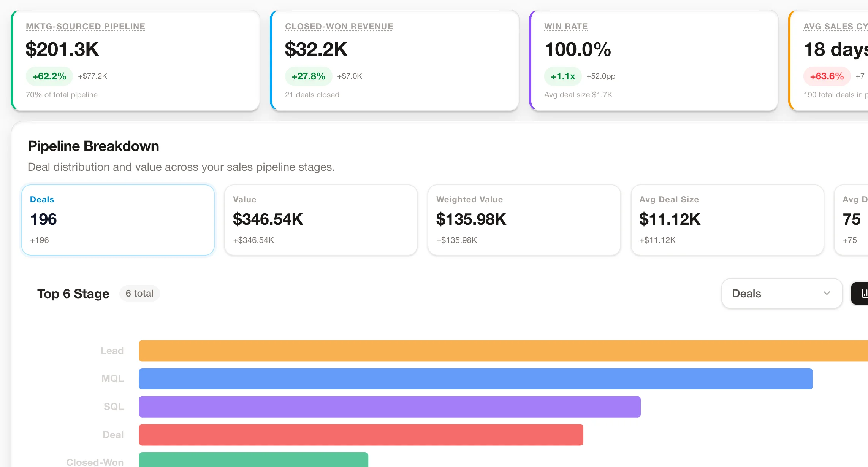
Task: Click the 'Avg deal size $1.7K' text
Action: pos(578,95)
